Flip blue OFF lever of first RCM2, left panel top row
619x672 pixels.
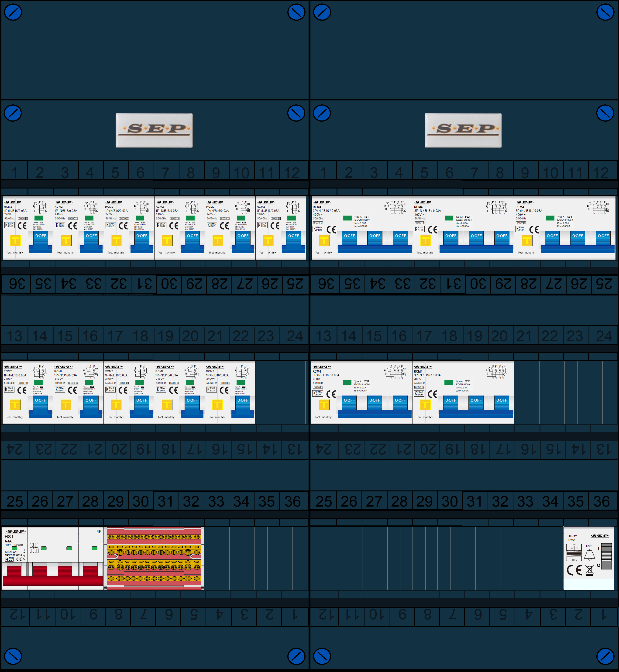click(x=41, y=242)
